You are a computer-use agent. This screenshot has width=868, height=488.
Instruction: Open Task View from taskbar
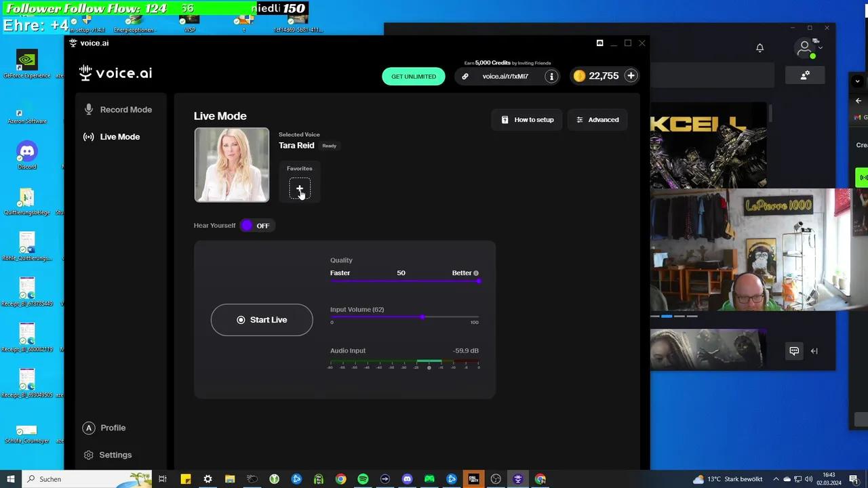(163, 479)
